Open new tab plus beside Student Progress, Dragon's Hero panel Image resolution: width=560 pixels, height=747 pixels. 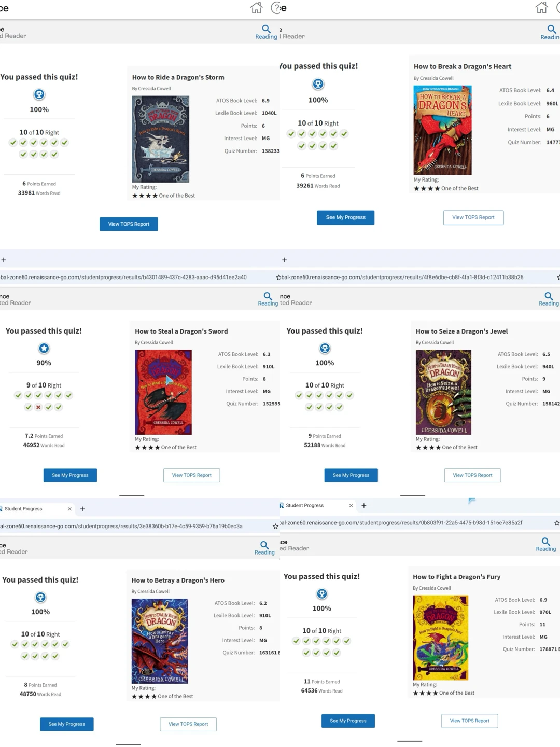click(82, 509)
